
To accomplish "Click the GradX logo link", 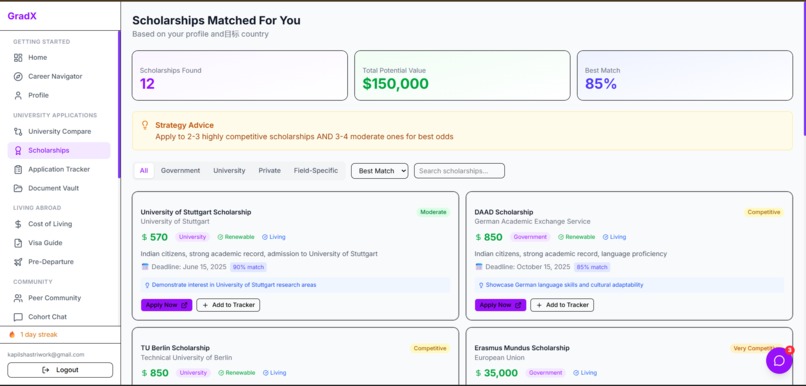I will coord(22,16).
